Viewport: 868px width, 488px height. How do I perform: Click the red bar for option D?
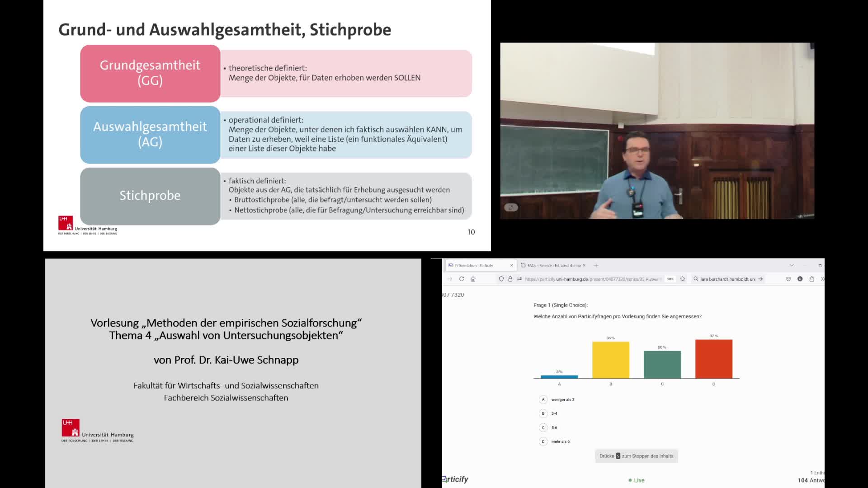(714, 359)
